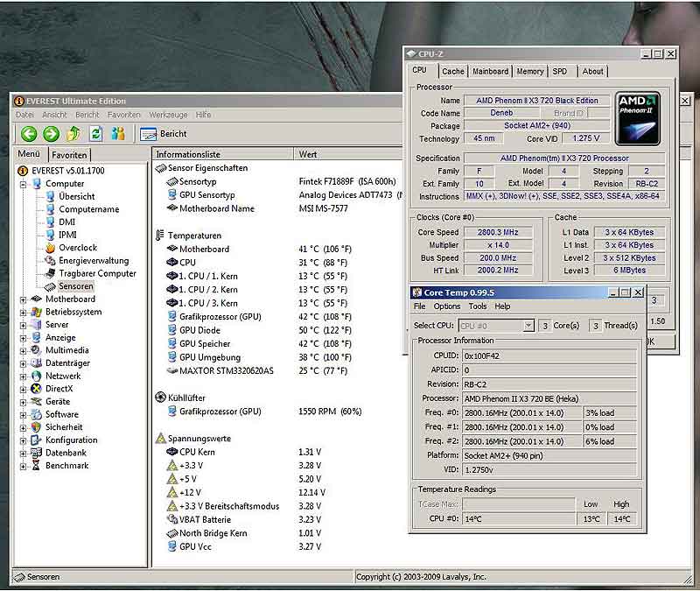Open the Datei menu in EVEREST
Image resolution: width=700 pixels, height=591 pixels.
click(x=24, y=115)
